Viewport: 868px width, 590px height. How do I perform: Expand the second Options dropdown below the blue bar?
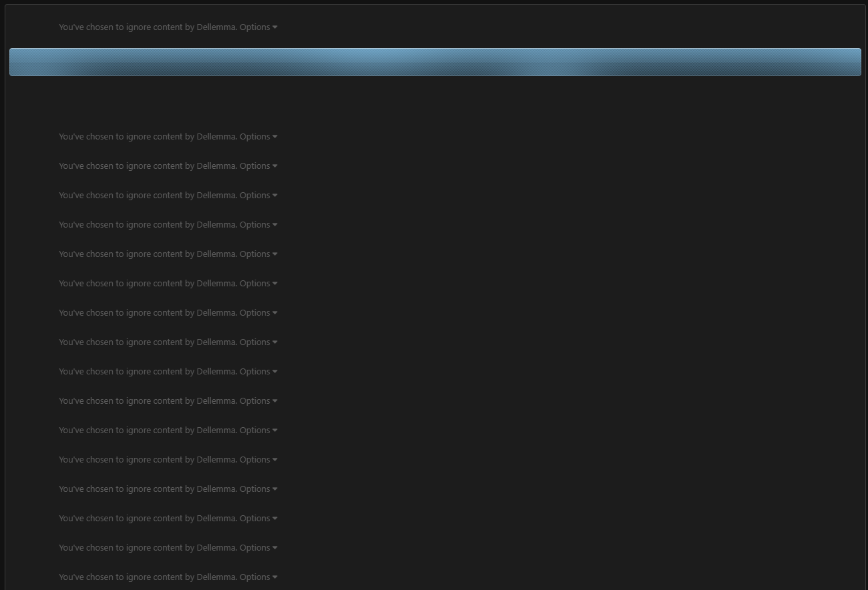258,166
